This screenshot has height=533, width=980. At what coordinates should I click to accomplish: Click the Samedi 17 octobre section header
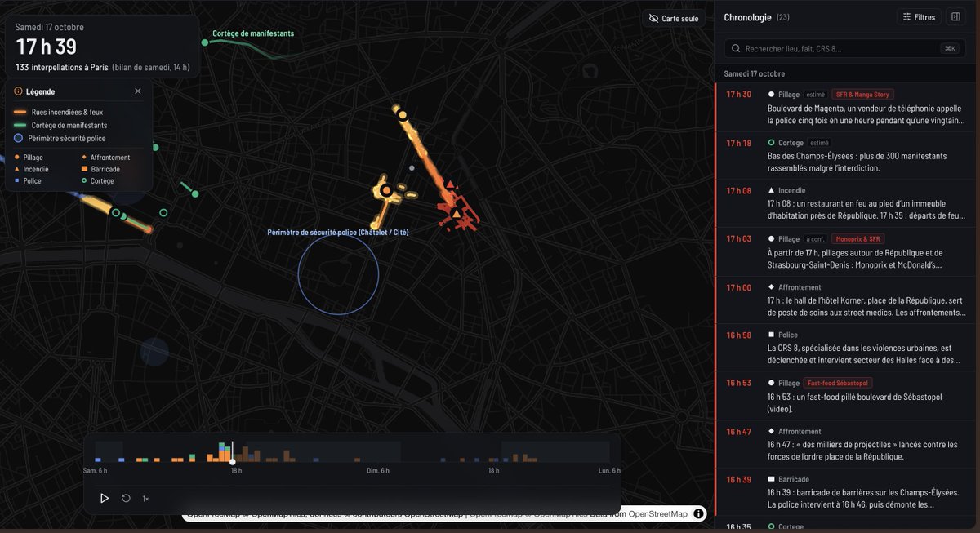point(755,73)
